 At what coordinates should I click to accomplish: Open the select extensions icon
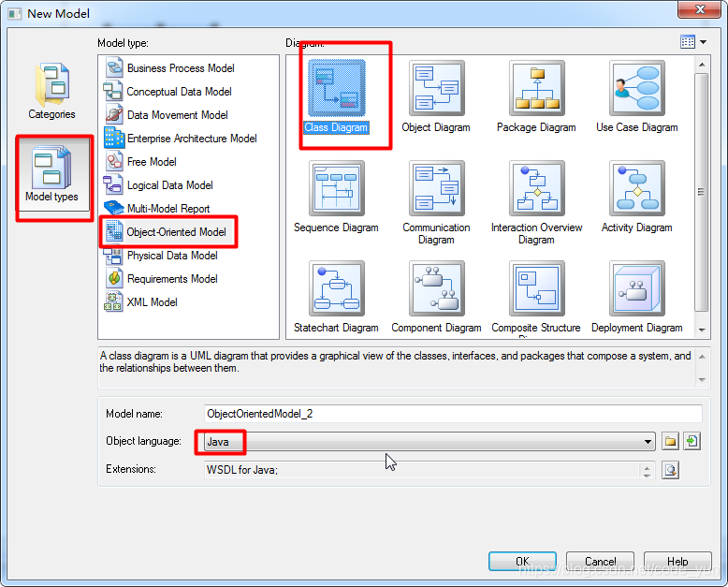[x=670, y=470]
